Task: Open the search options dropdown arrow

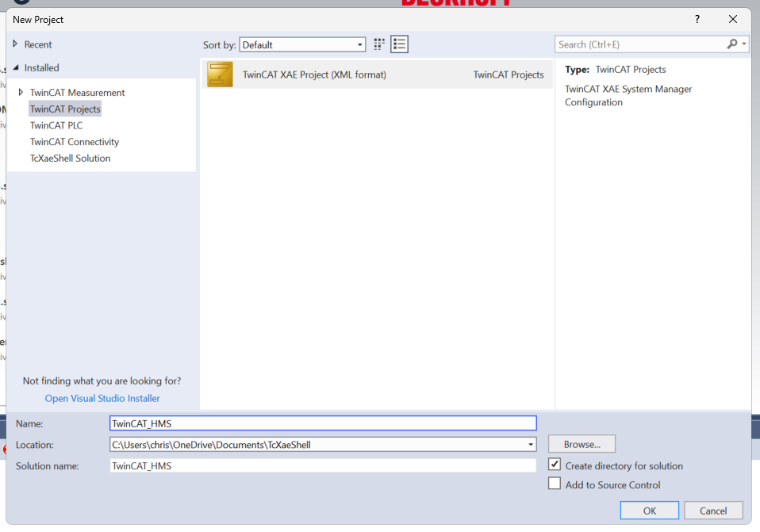Action: 744,44
